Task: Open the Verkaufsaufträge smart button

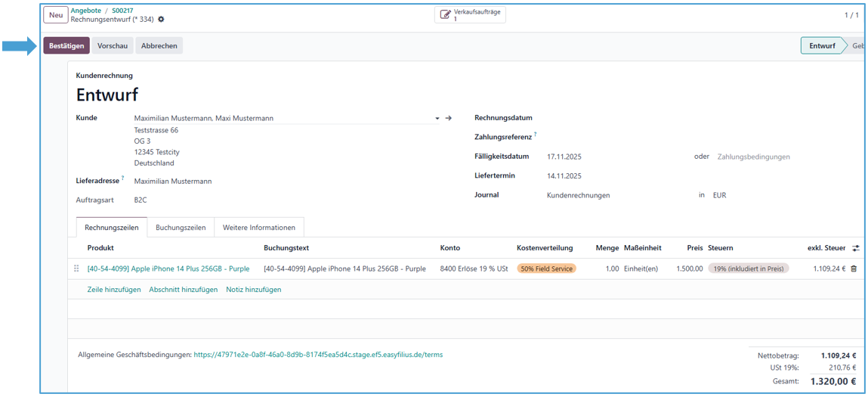Action: coord(470,15)
